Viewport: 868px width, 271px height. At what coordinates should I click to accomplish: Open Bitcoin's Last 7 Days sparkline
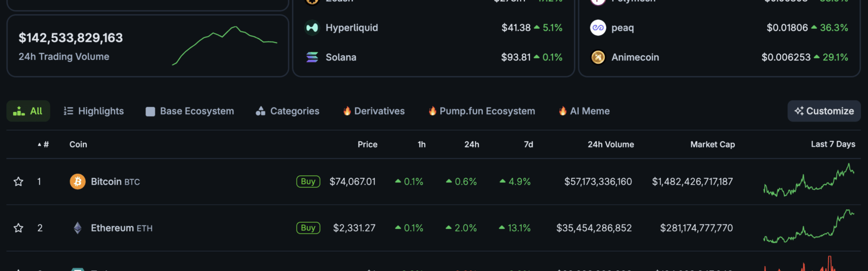pos(809,181)
